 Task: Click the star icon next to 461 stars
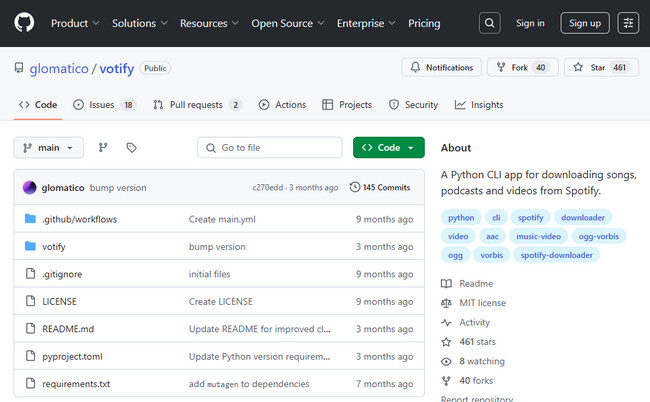coord(446,342)
